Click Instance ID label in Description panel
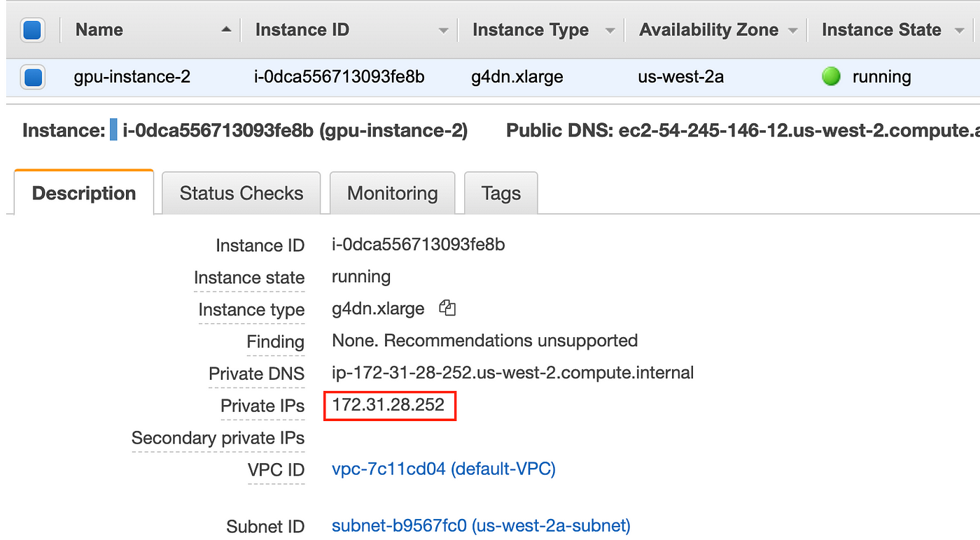980x540 pixels. 260,246
